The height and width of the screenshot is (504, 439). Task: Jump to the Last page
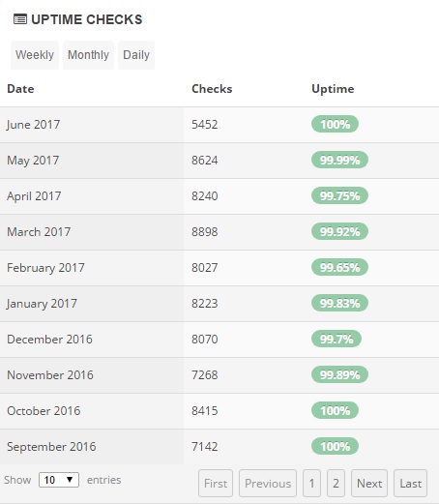point(411,483)
